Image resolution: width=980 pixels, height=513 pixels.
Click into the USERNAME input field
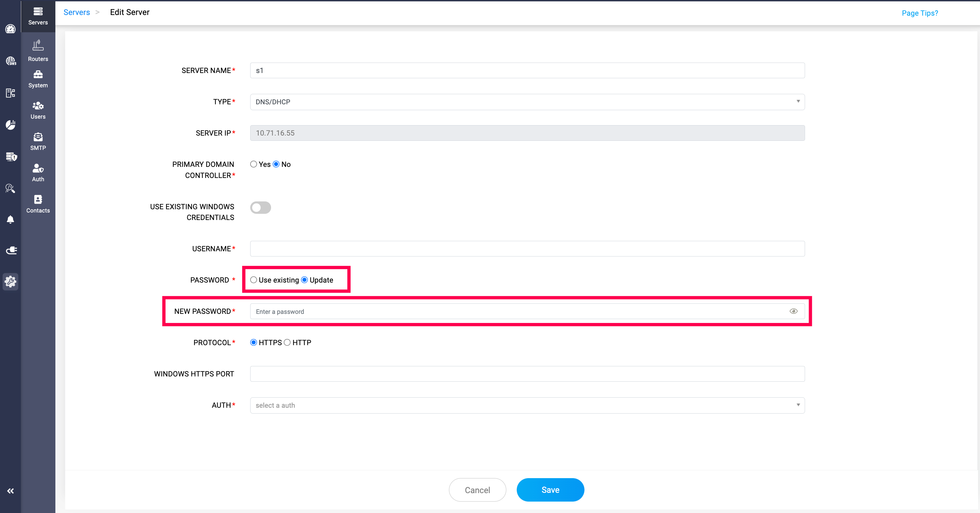point(527,248)
